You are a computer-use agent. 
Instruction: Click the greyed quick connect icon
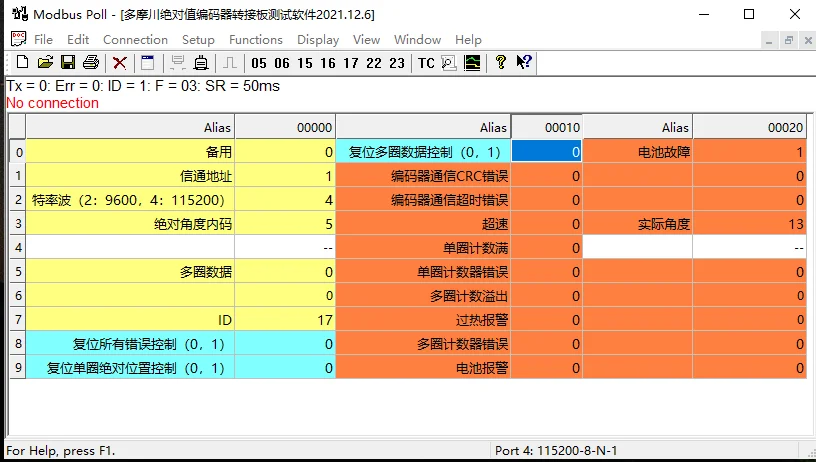(178, 63)
